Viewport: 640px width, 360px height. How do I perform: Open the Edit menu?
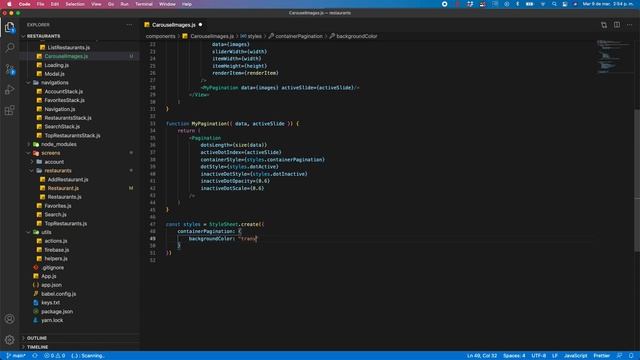55,4
